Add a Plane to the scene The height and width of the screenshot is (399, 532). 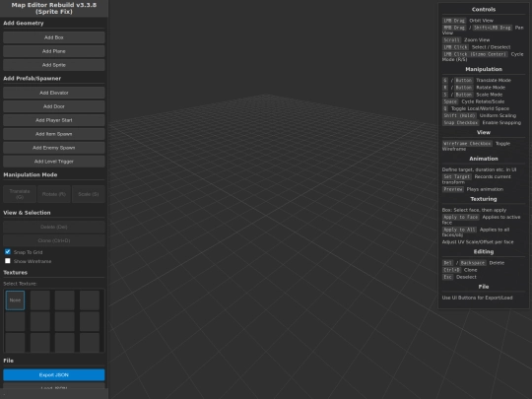pyautogui.click(x=54, y=51)
